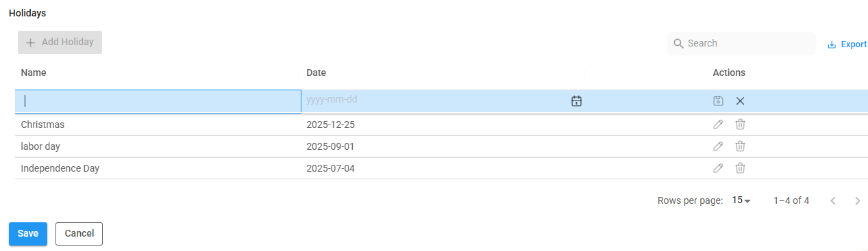Edit the labor day holiday row
Image resolution: width=868 pixels, height=251 pixels.
(x=718, y=146)
